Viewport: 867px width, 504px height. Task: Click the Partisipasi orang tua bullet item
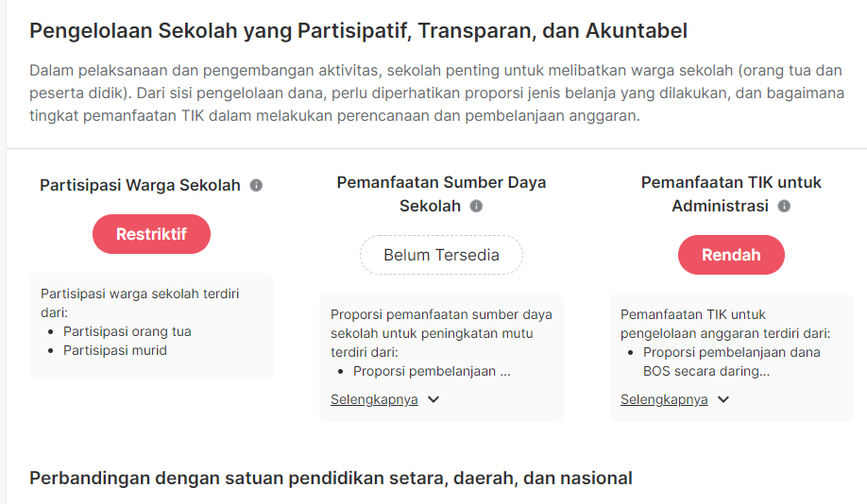127,331
